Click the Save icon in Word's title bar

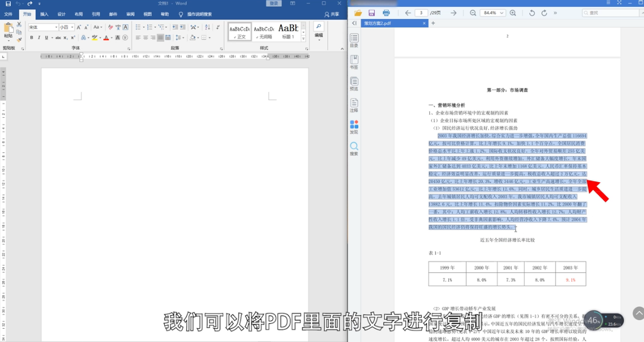click(x=8, y=3)
